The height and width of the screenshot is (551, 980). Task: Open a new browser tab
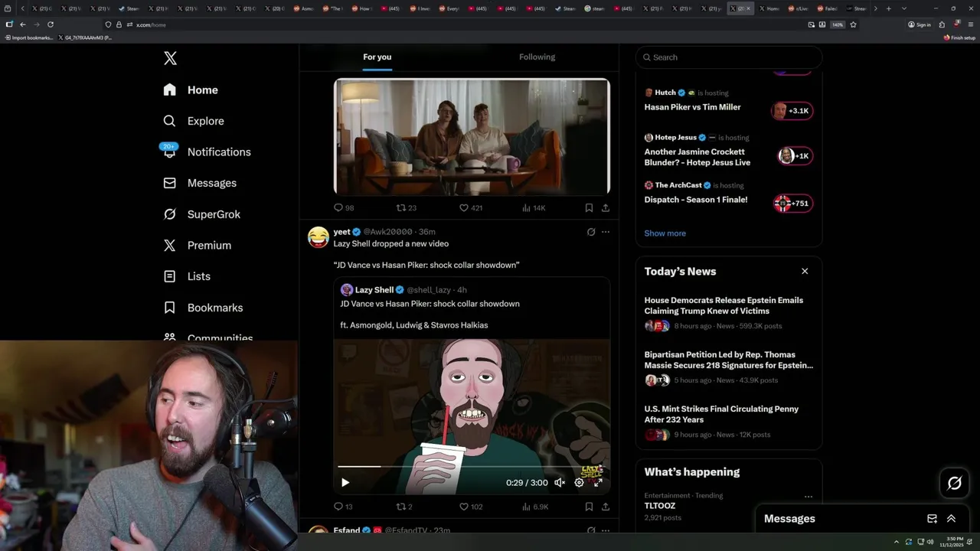(888, 8)
